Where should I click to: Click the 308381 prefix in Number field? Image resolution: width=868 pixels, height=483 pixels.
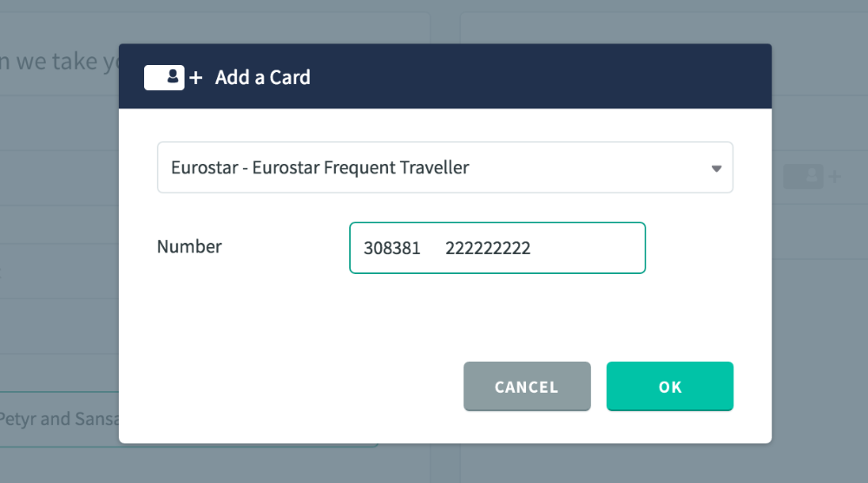pyautogui.click(x=391, y=248)
